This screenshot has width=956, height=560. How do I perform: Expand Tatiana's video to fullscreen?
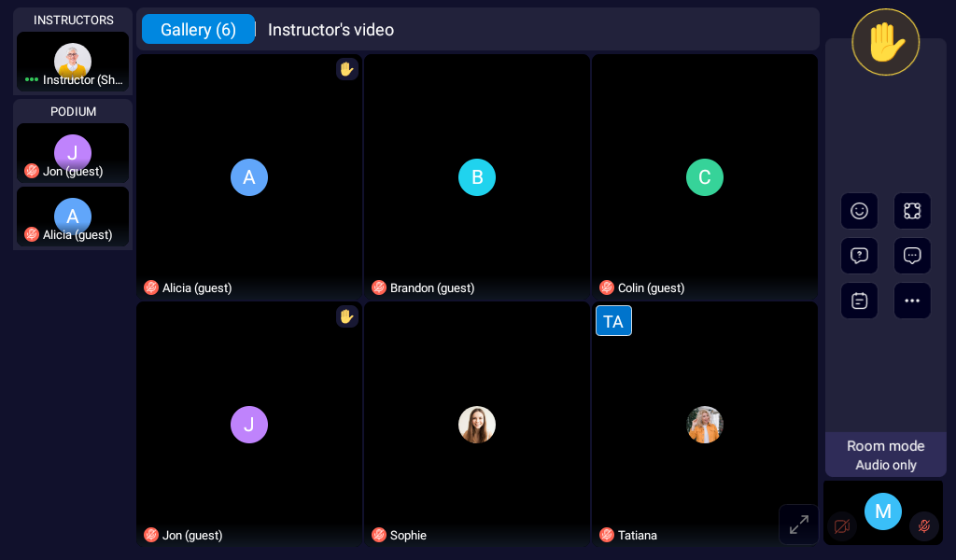798,524
